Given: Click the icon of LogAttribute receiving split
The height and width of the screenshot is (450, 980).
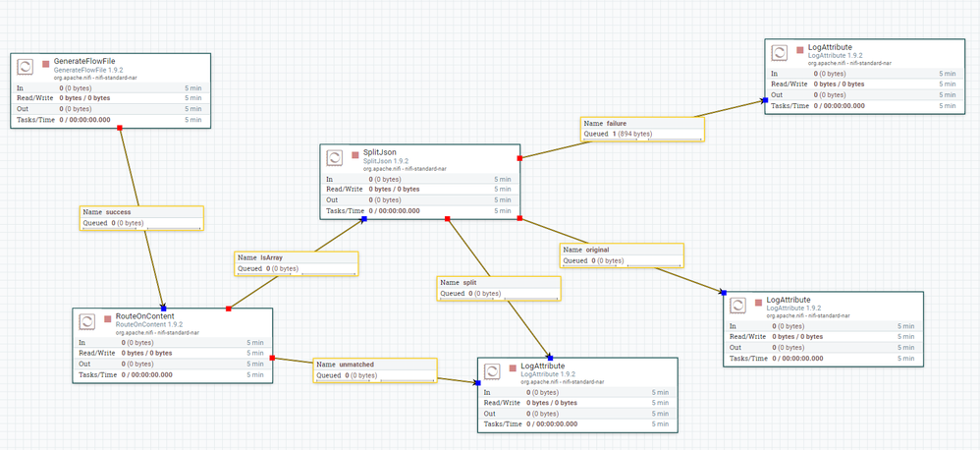Looking at the screenshot, I should point(493,370).
